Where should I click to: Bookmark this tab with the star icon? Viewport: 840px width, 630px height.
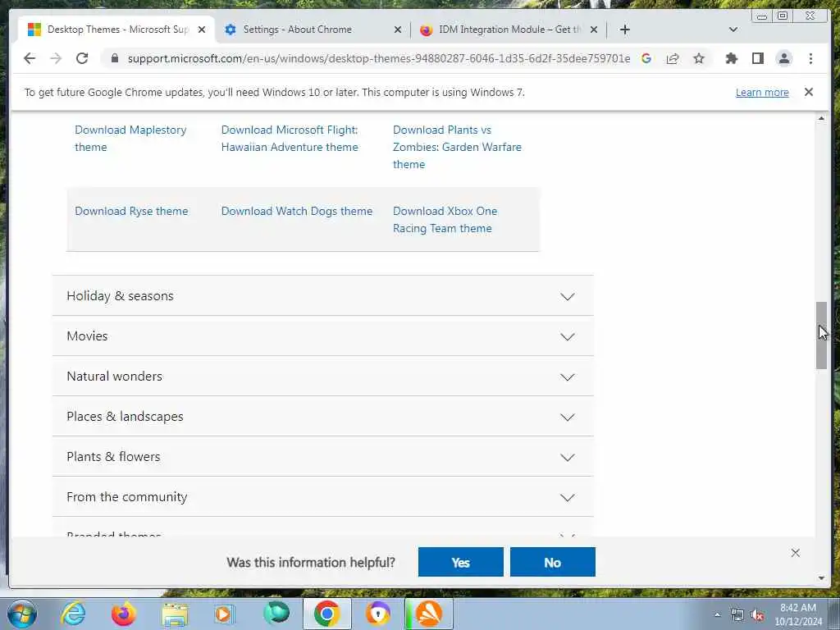tap(699, 58)
